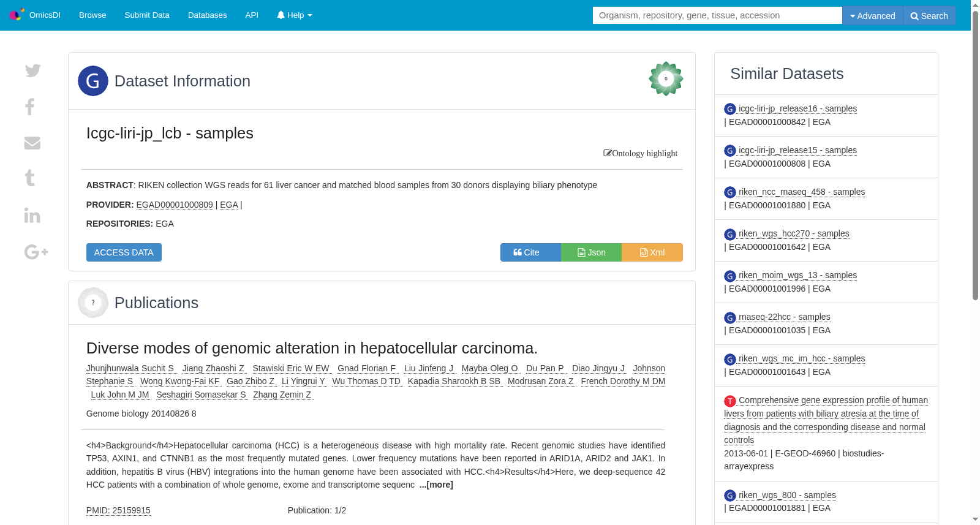Open the API menu item
980x525 pixels.
tap(252, 15)
